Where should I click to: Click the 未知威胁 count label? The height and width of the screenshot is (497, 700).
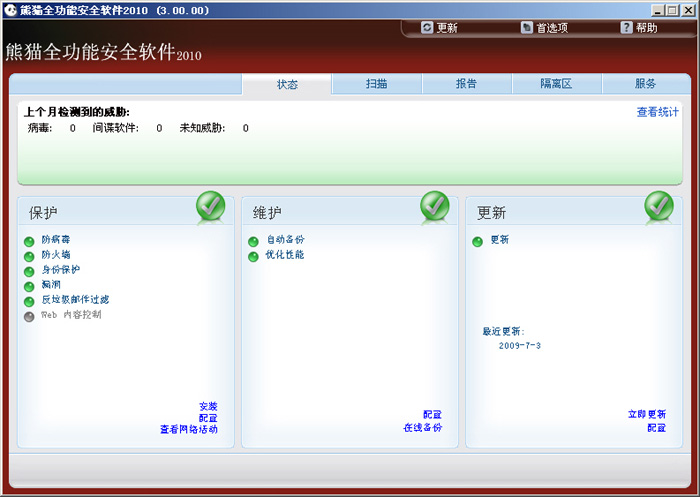pyautogui.click(x=203, y=129)
